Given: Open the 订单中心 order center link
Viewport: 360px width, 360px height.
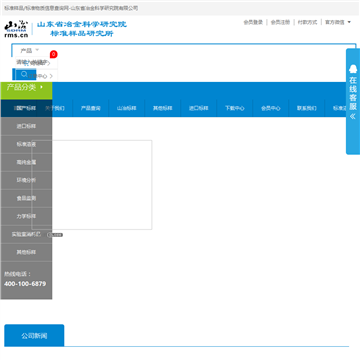Looking at the screenshot, I should 41,76.
